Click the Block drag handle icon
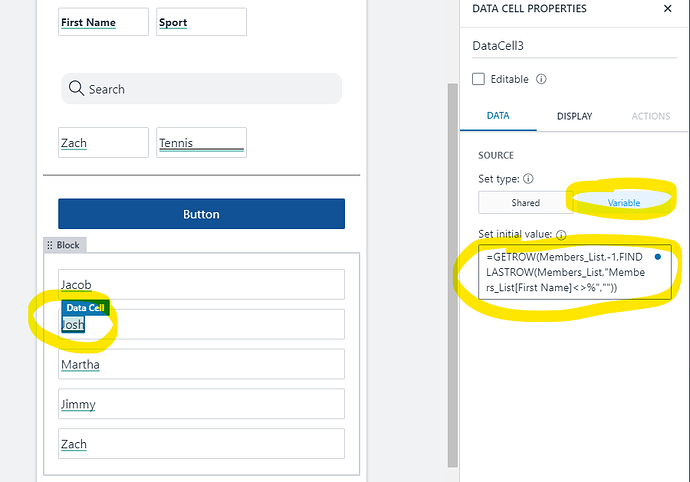690x482 pixels. pos(50,245)
